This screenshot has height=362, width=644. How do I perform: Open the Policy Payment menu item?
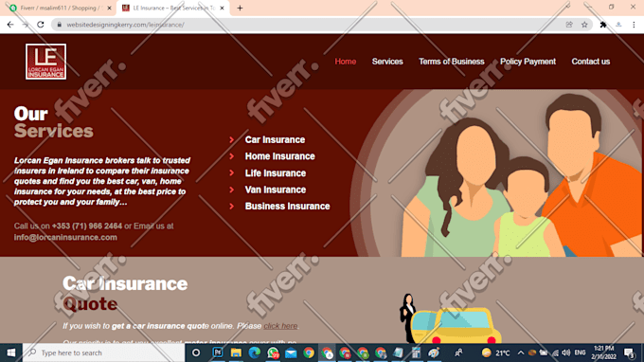point(528,62)
